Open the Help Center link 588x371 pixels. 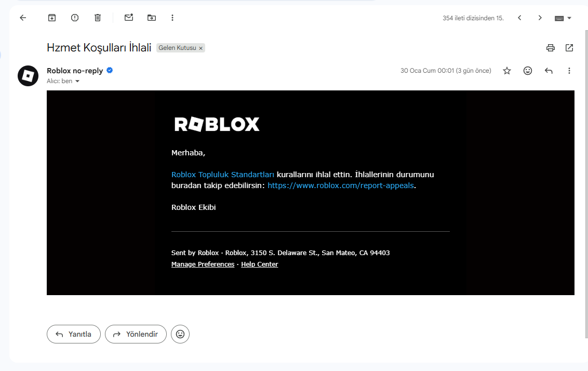260,264
